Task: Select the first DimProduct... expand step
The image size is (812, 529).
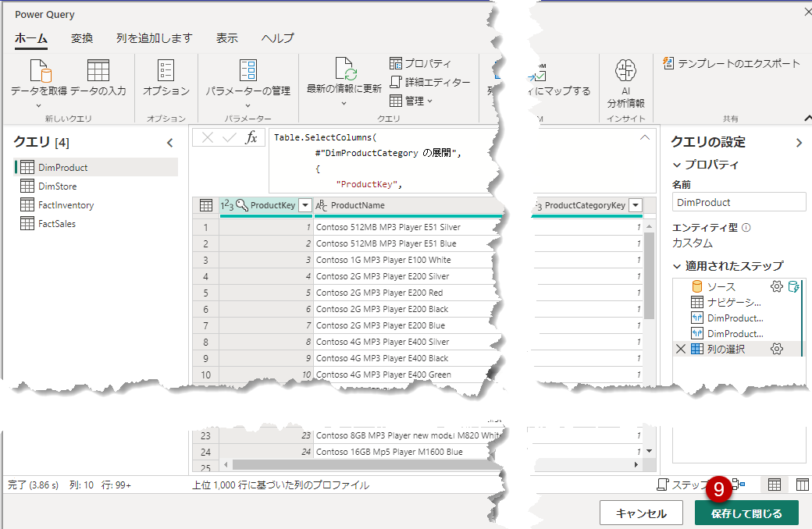Action: click(x=734, y=318)
